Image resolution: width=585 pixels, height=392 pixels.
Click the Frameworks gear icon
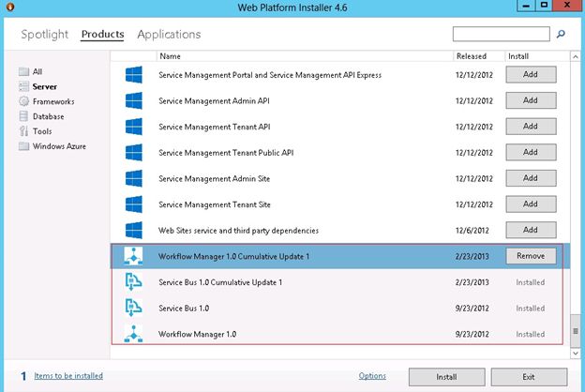pos(23,101)
